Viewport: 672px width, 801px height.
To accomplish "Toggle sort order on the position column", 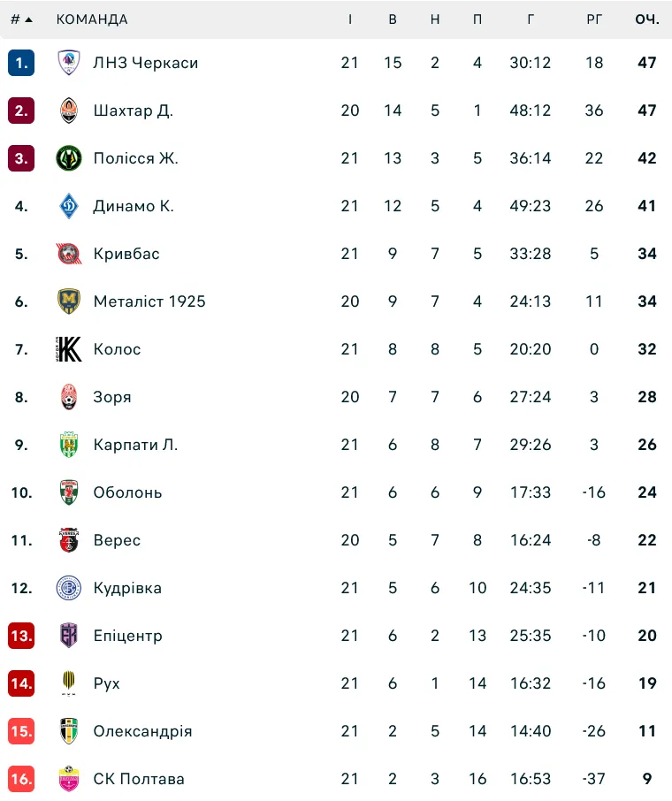I will click(x=21, y=19).
